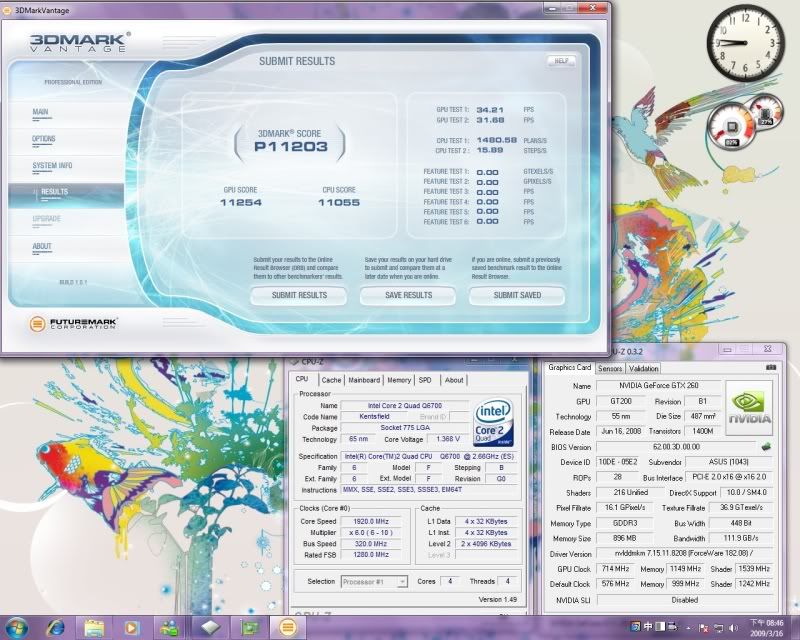Switch to the About tab in CPU-Z
The image size is (800, 640).
click(x=454, y=380)
